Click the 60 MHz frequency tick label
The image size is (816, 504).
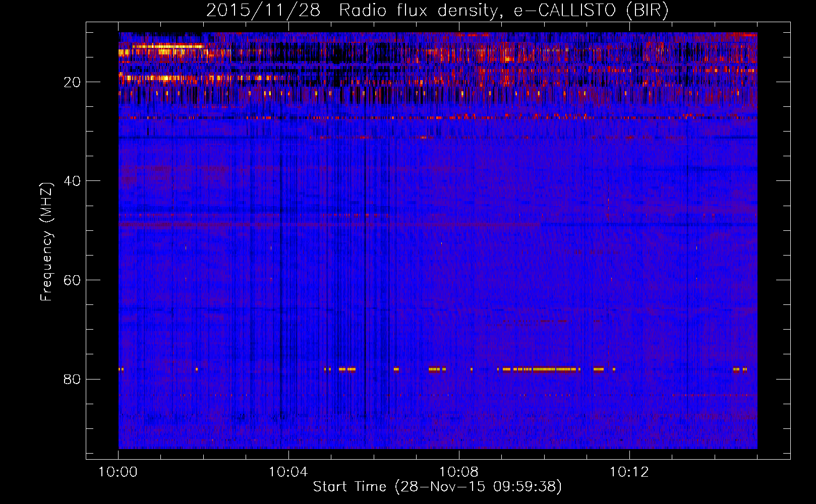tap(72, 280)
